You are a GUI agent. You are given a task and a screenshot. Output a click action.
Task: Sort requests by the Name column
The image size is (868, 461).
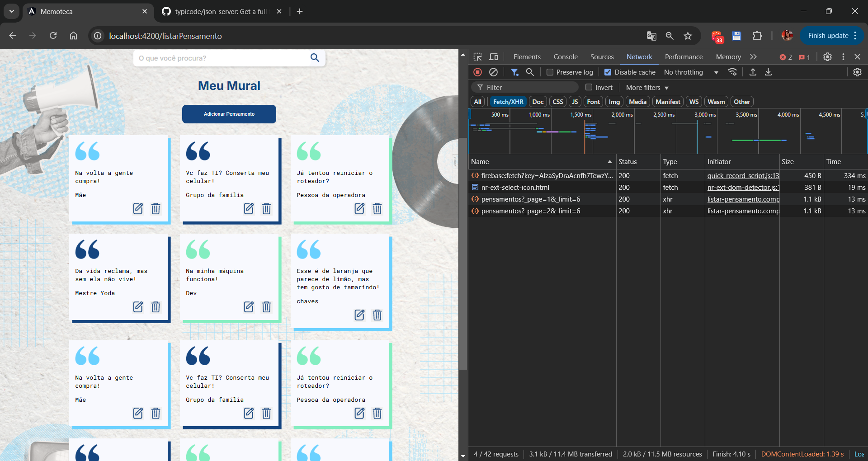click(542, 161)
